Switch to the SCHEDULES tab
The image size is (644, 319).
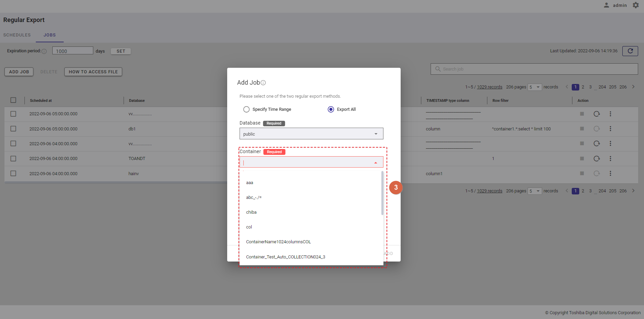click(17, 35)
